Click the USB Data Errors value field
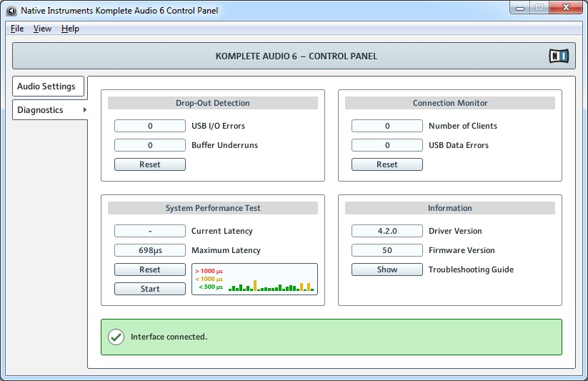The width and height of the screenshot is (588, 381). 387,145
